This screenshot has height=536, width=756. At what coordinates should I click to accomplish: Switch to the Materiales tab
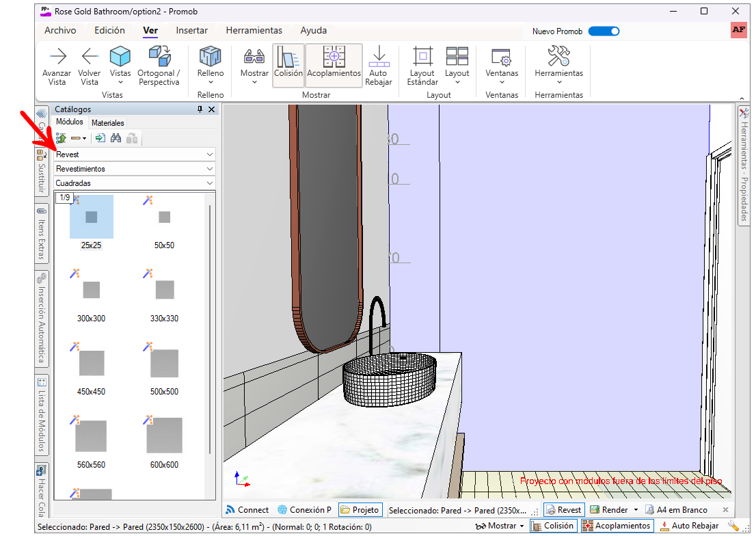pos(108,123)
